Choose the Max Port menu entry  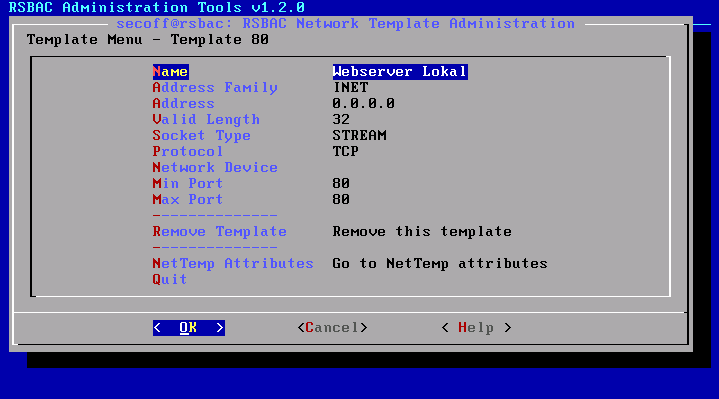188,200
